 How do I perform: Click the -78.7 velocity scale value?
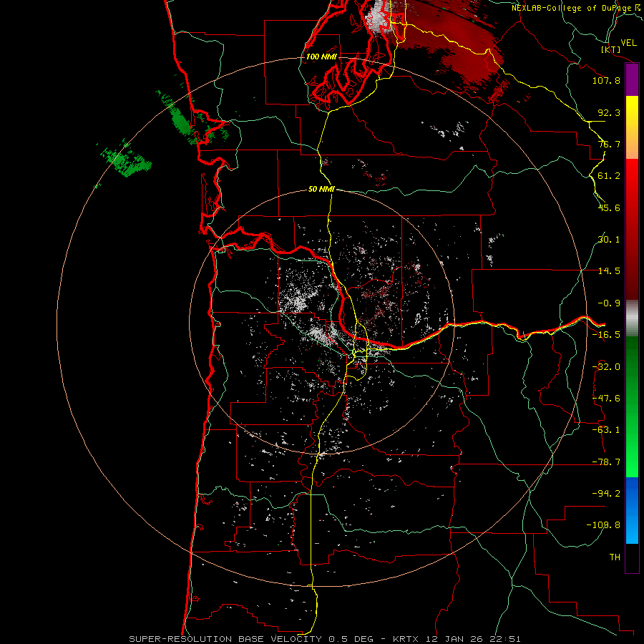606,462
